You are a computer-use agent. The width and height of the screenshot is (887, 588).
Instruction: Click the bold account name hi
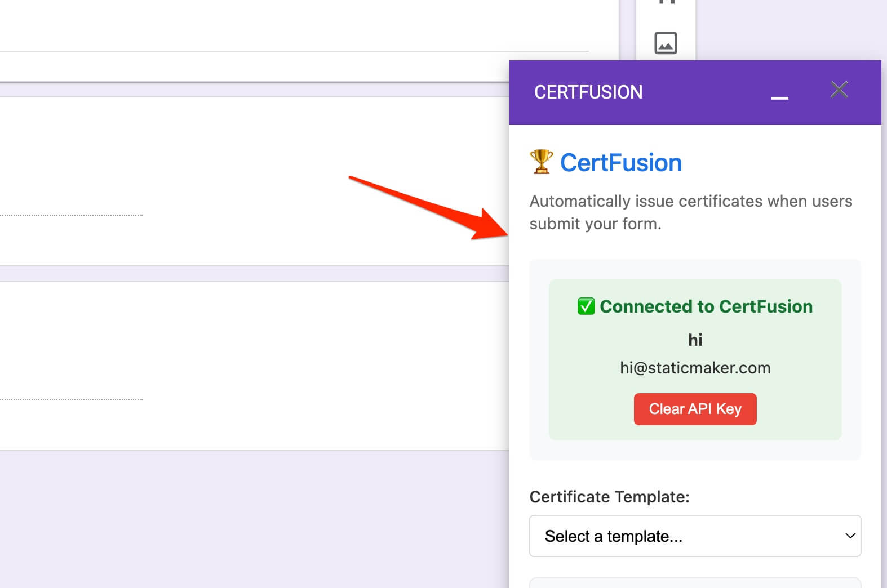695,340
